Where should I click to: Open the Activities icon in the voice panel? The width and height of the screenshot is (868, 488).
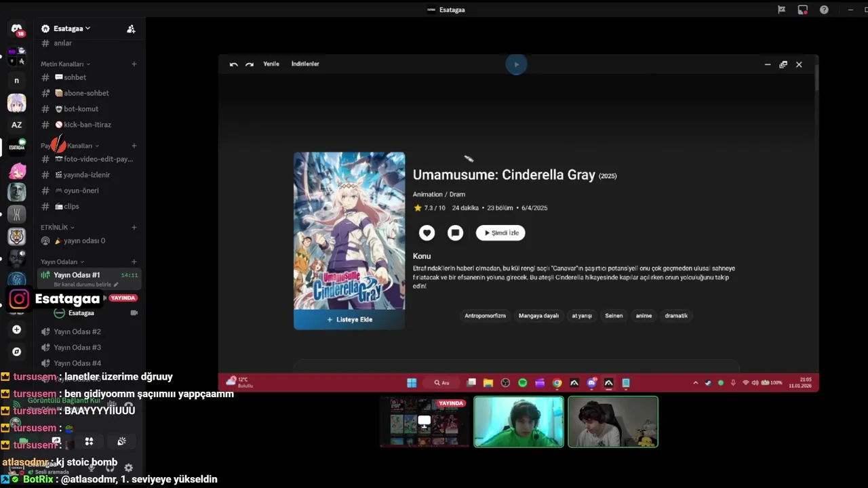click(89, 441)
